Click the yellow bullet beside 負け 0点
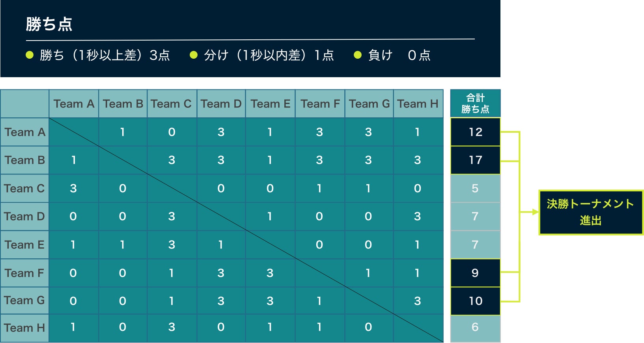 tap(358, 55)
